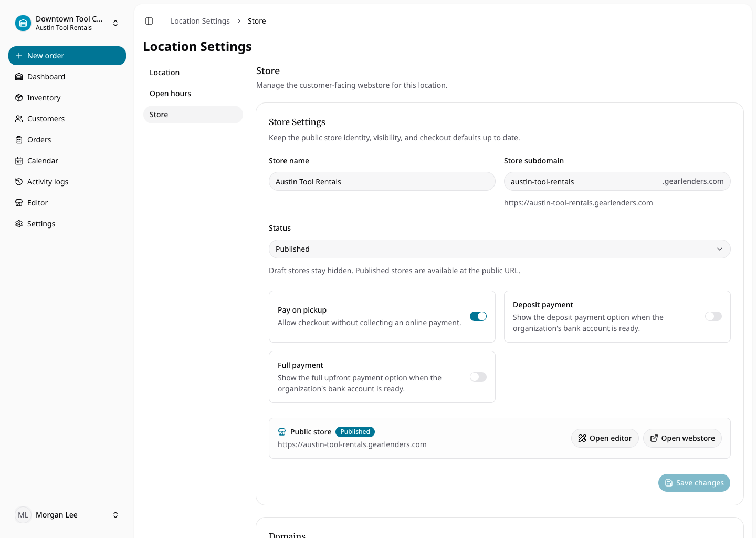Screen dimensions: 756x538
Task: Click the Domains section heading
Action: [x=287, y=535]
